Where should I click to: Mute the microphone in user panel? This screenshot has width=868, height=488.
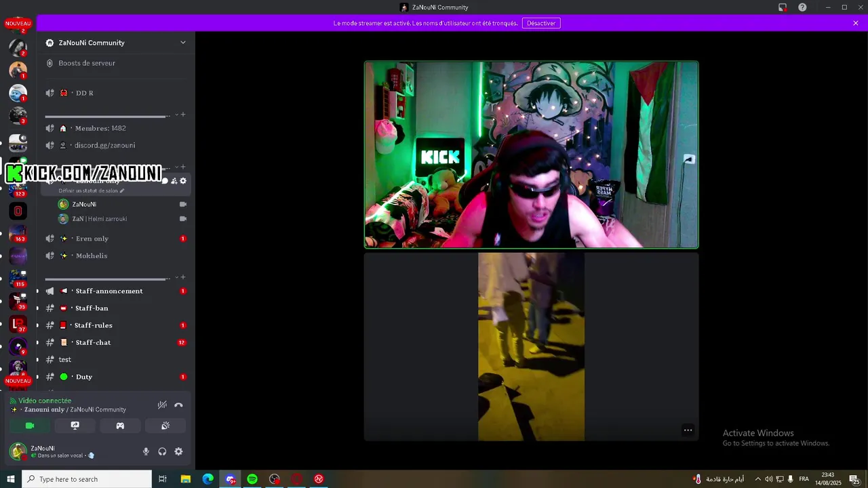coord(146,451)
